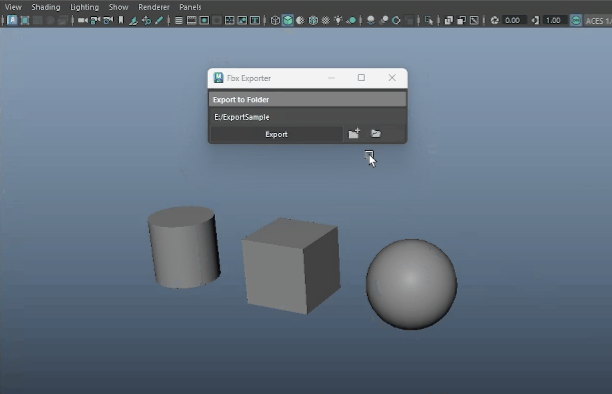612x394 pixels.
Task: Select the Grease Pencil tool
Action: [159, 20]
